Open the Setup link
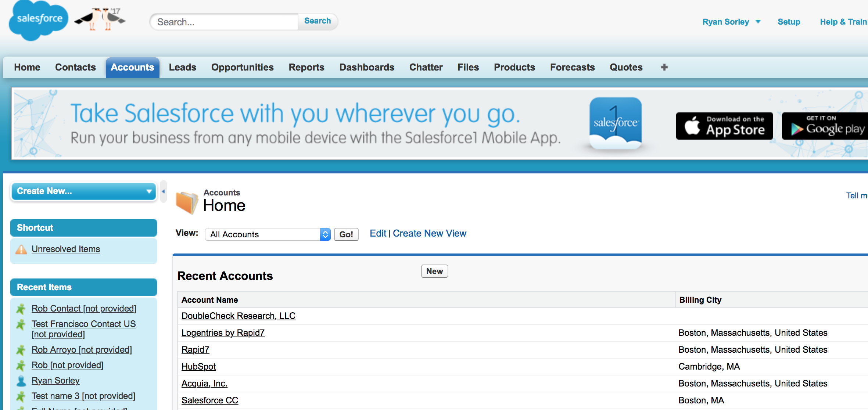This screenshot has width=868, height=410. (x=789, y=22)
